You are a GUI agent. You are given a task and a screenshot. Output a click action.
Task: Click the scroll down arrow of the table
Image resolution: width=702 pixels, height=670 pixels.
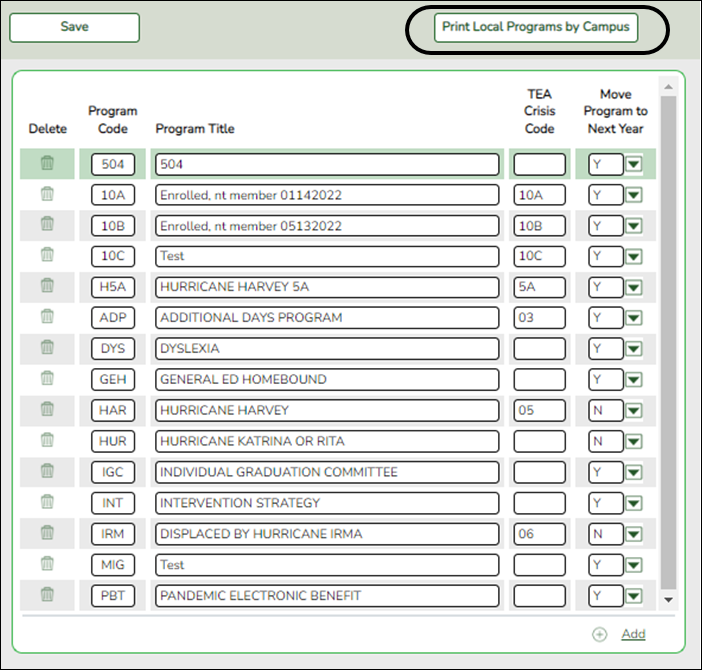[669, 599]
